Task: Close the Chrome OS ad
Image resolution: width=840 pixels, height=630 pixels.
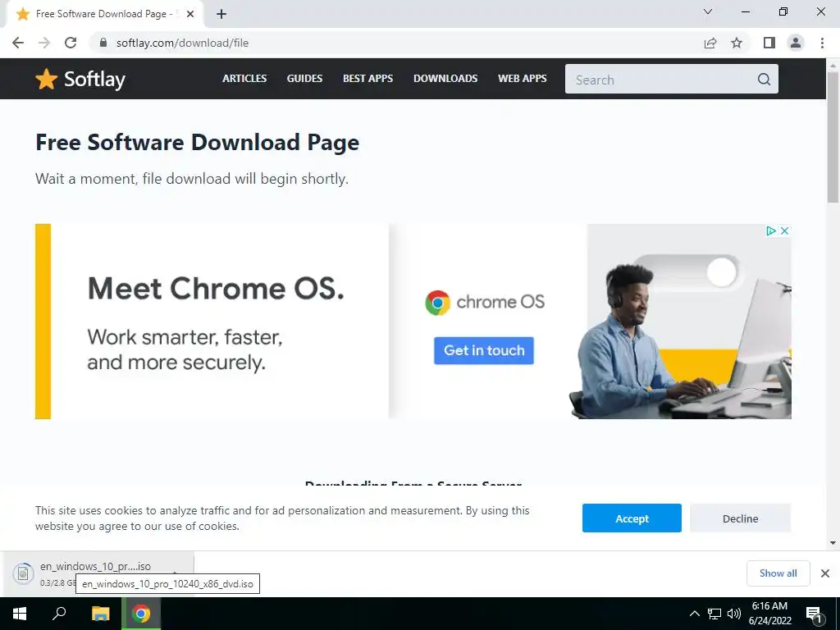Action: tap(784, 231)
